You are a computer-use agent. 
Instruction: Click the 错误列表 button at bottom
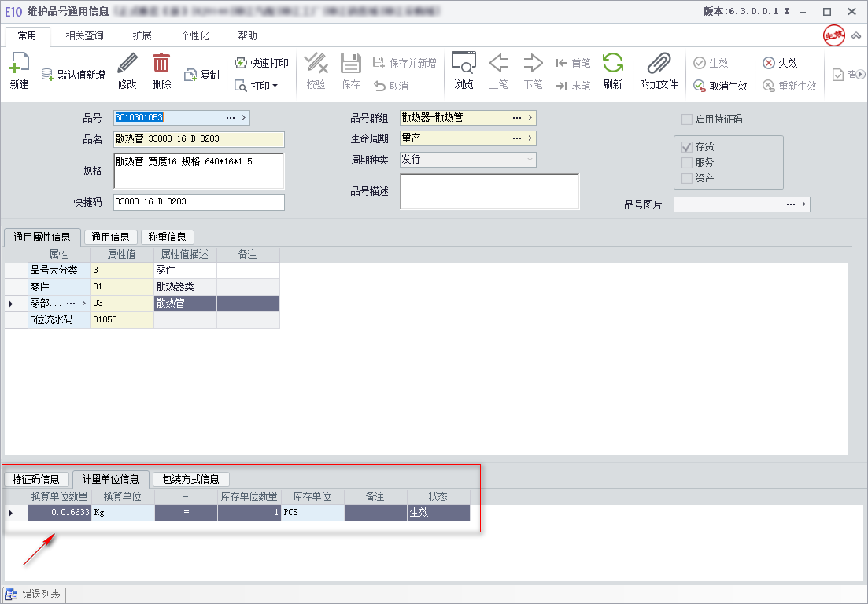35,595
